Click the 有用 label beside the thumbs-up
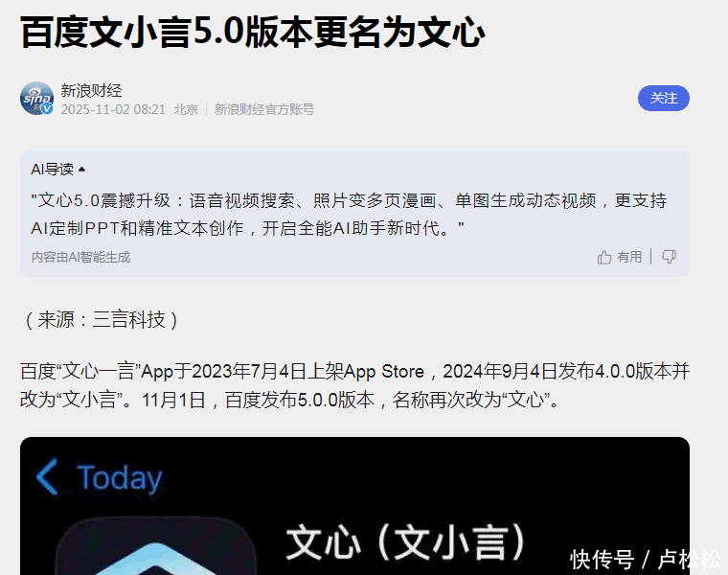728x575 pixels. (629, 257)
